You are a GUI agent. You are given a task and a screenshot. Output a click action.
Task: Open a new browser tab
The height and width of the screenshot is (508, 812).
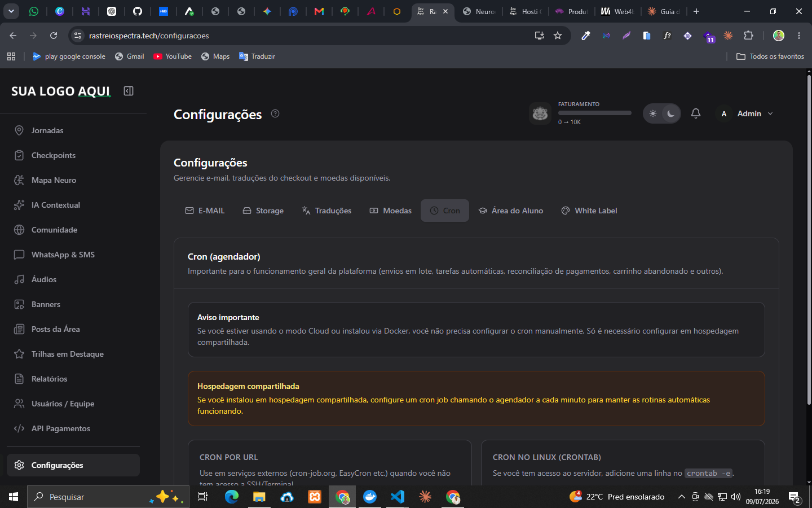point(696,11)
